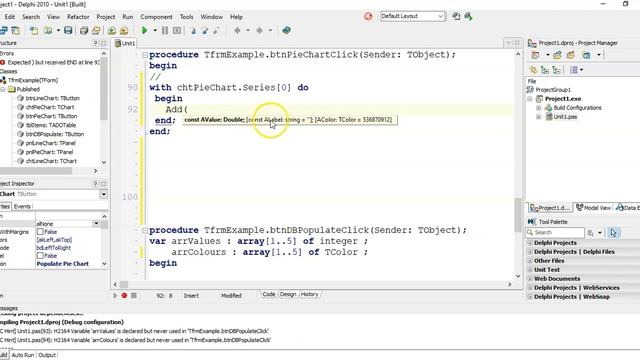Open the Object Inspector component selector dropdown

(104, 194)
